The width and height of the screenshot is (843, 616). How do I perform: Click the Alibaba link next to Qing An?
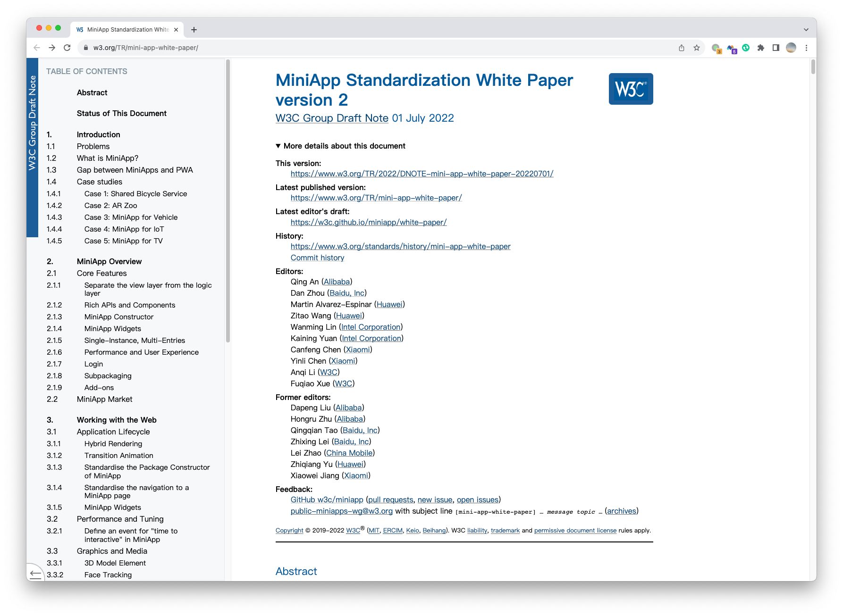coord(337,282)
